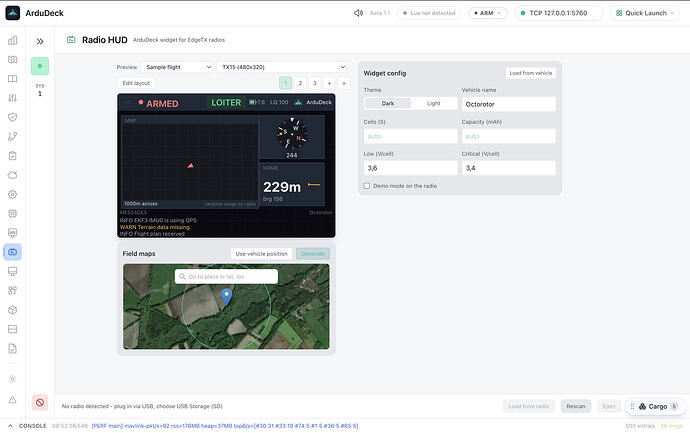
Task: Expand the console with the caret arrow
Action: coord(11,426)
